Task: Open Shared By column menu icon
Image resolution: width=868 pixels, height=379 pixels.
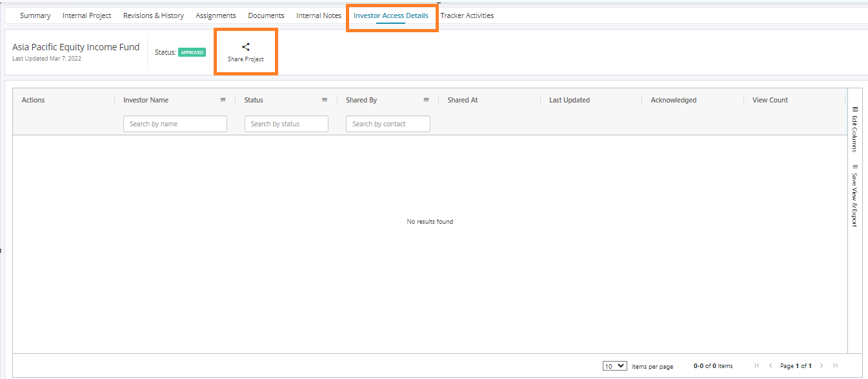Action: pyautogui.click(x=426, y=100)
